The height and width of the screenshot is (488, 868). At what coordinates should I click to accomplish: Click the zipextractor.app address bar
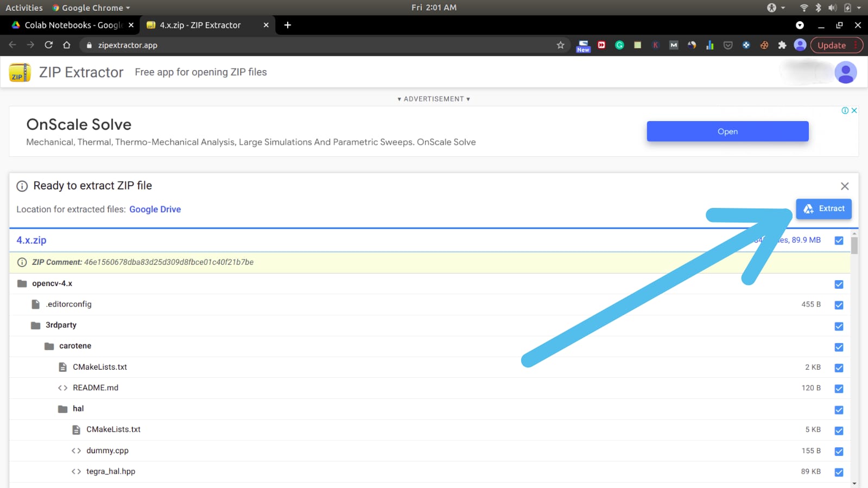tap(326, 45)
